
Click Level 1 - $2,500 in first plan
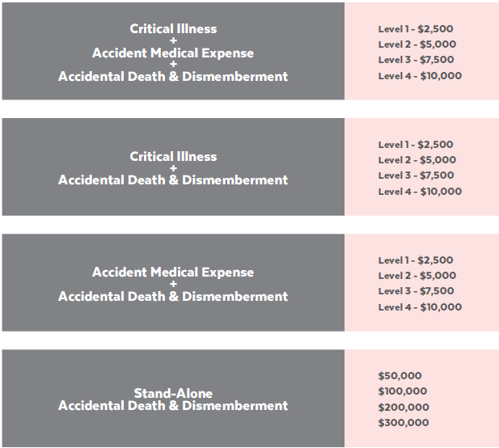[416, 29]
